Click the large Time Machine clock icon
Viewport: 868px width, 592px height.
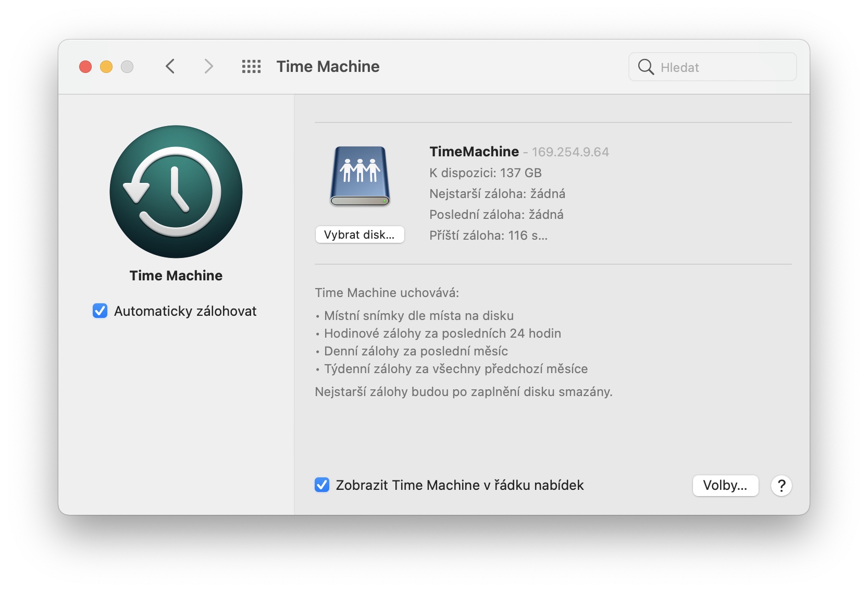(x=176, y=192)
